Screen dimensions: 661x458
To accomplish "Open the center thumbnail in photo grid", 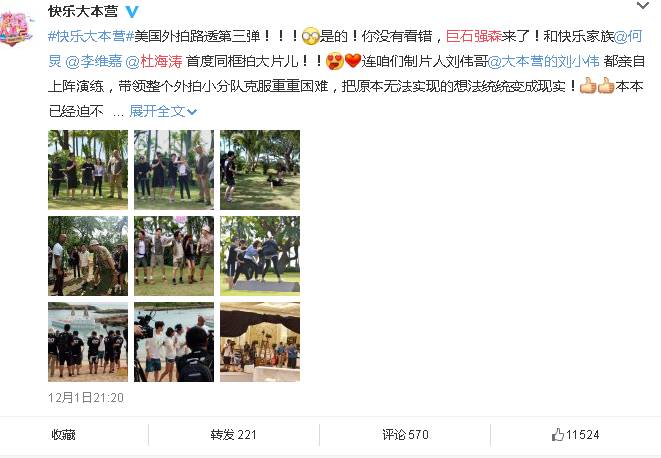I will pos(174,256).
